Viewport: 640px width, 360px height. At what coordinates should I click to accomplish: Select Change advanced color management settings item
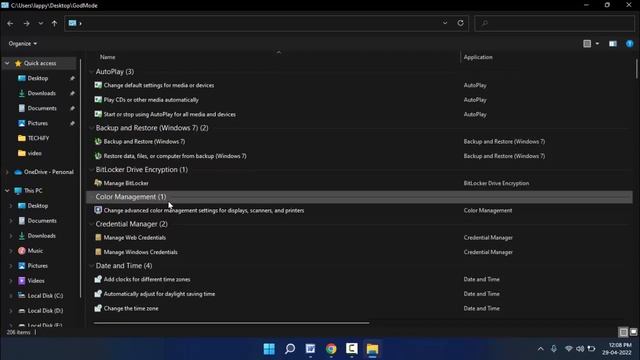click(204, 211)
